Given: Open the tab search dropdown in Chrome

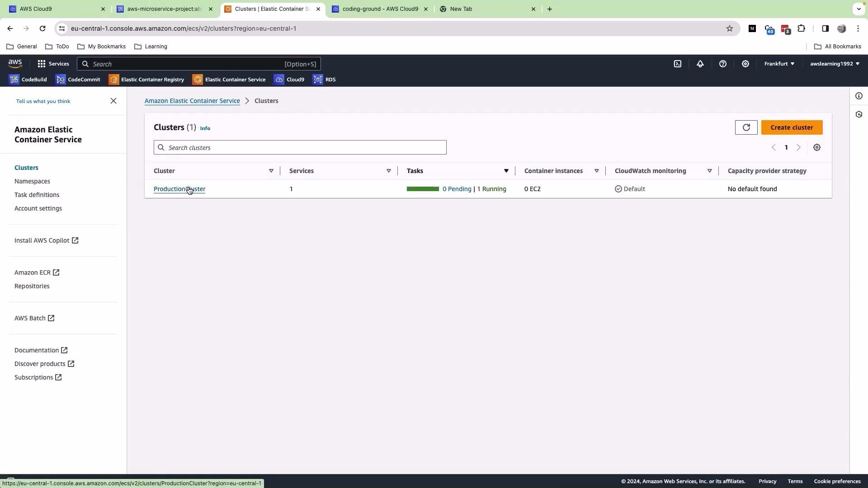Looking at the screenshot, I should tap(859, 9).
